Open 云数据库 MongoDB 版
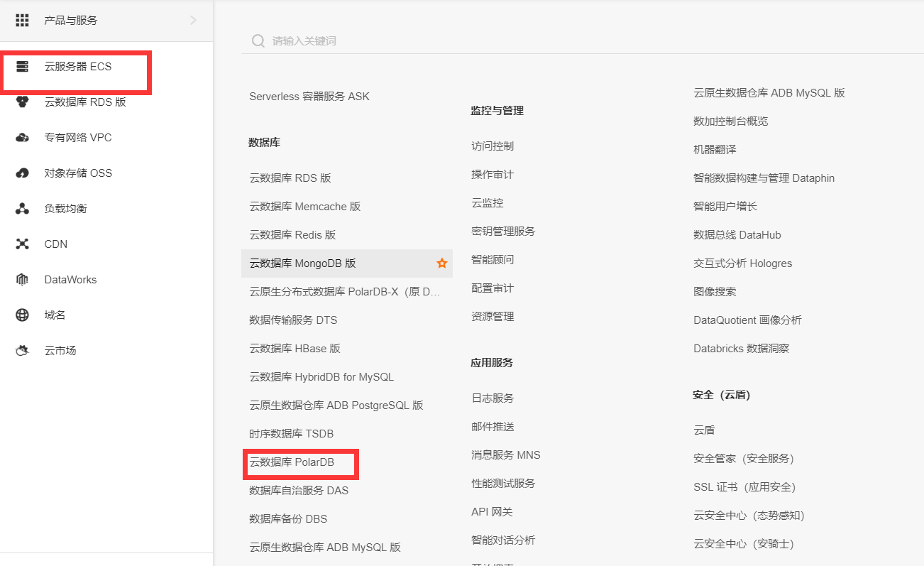 tap(303, 263)
